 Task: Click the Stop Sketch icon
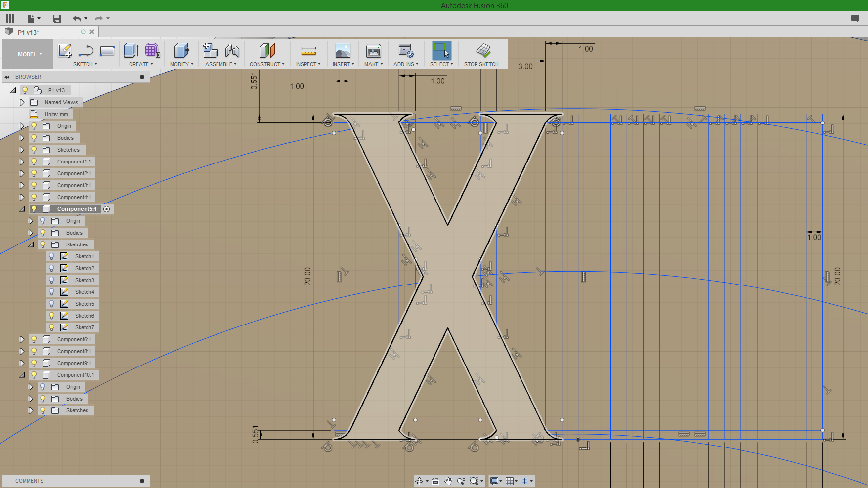tap(483, 50)
